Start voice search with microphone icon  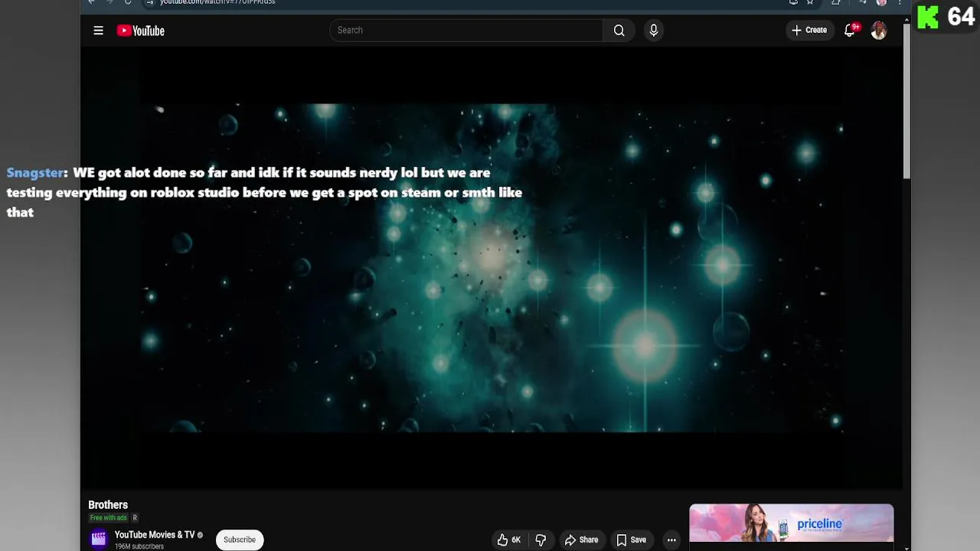(x=653, y=31)
